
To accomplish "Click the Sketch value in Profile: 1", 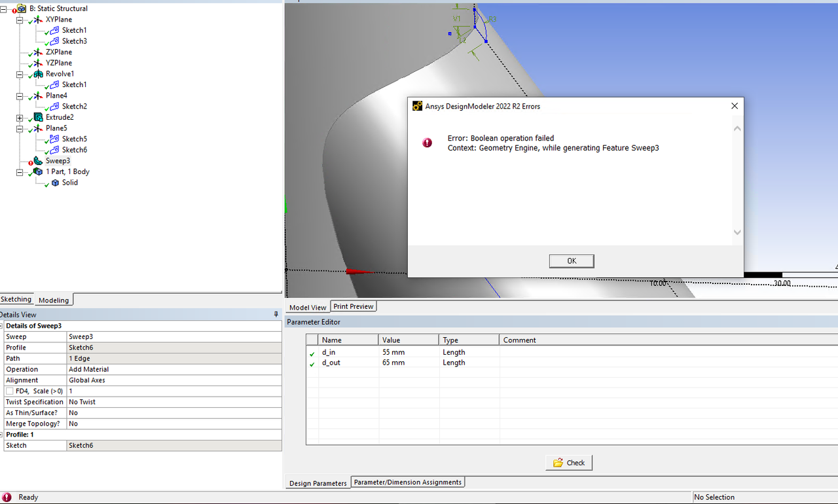I will tap(174, 445).
